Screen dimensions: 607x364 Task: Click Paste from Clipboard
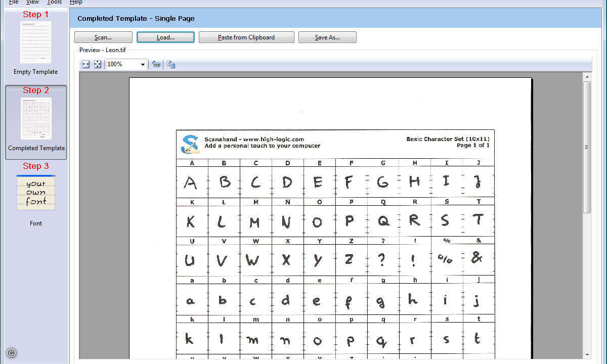pos(246,37)
